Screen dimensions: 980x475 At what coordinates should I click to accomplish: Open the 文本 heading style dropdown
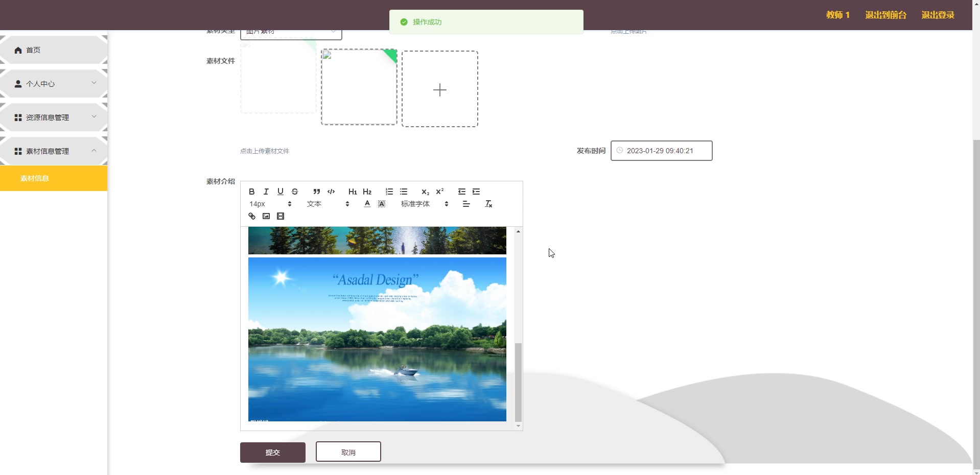[328, 204]
